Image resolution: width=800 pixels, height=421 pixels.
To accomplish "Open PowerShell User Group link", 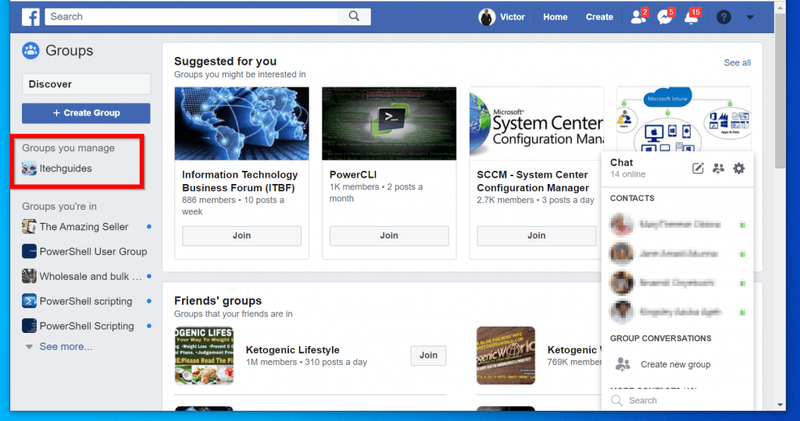I will (x=93, y=252).
